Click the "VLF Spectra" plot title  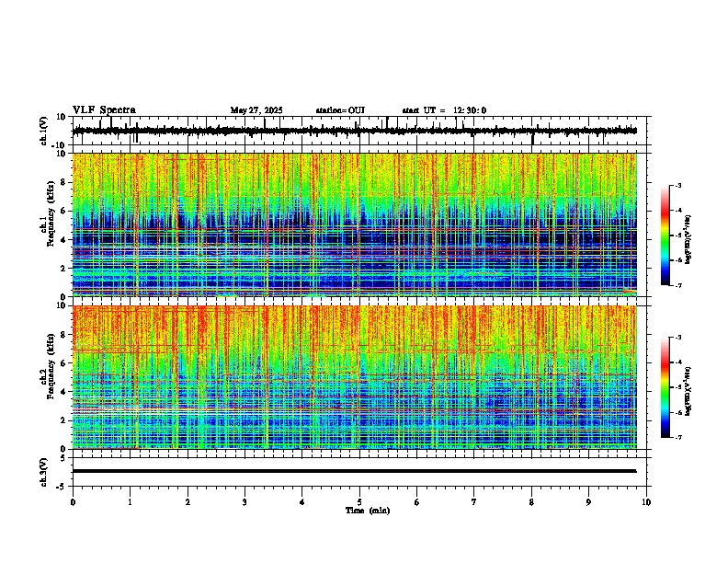coord(104,110)
